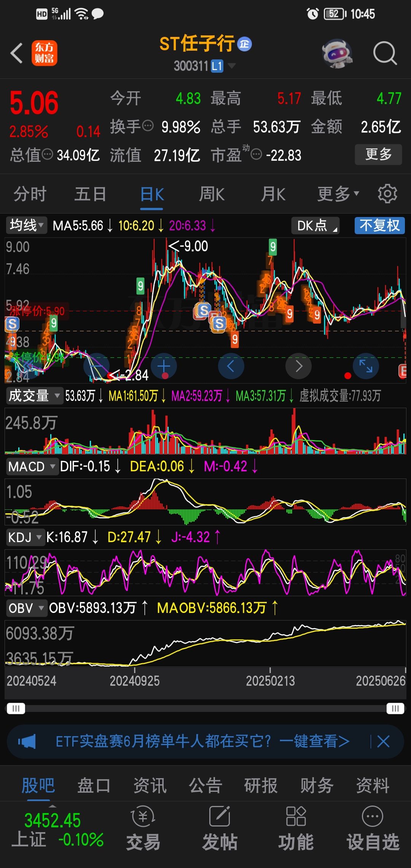
Task: Tap 发帖 to write a post
Action: coord(220,828)
